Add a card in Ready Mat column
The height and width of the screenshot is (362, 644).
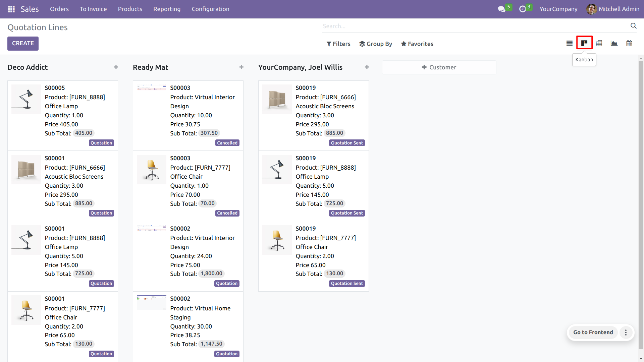[x=241, y=67]
